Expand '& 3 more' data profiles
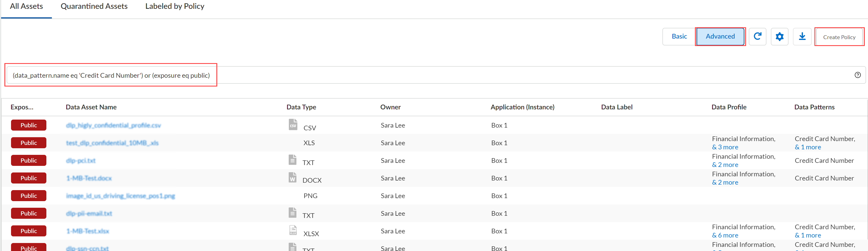Image resolution: width=868 pixels, height=251 pixels. click(725, 147)
